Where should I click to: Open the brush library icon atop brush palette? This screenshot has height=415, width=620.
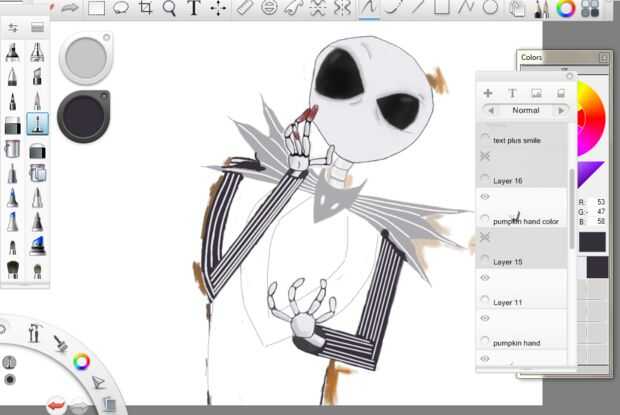tap(37, 27)
